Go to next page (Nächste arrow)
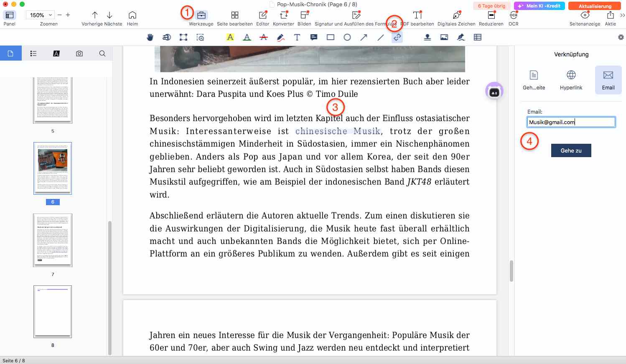Screen dimensions: 626x364 click(x=109, y=15)
